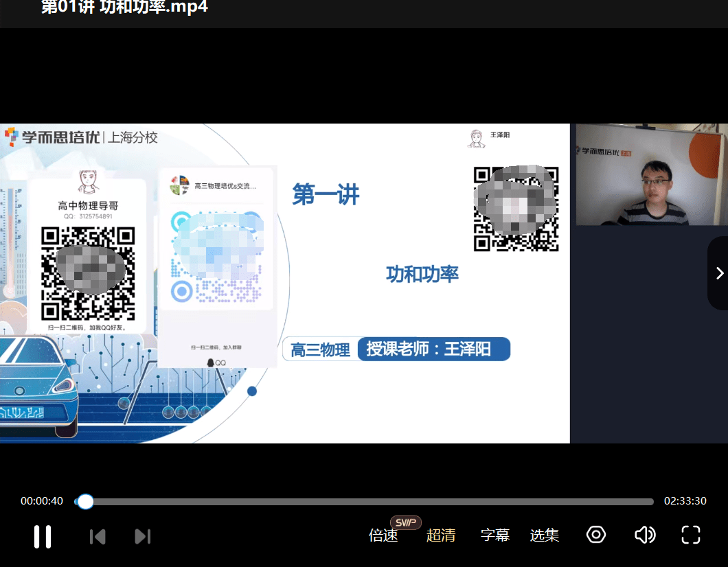Click the current time 00:00:40
This screenshot has width=728, height=567.
point(42,501)
